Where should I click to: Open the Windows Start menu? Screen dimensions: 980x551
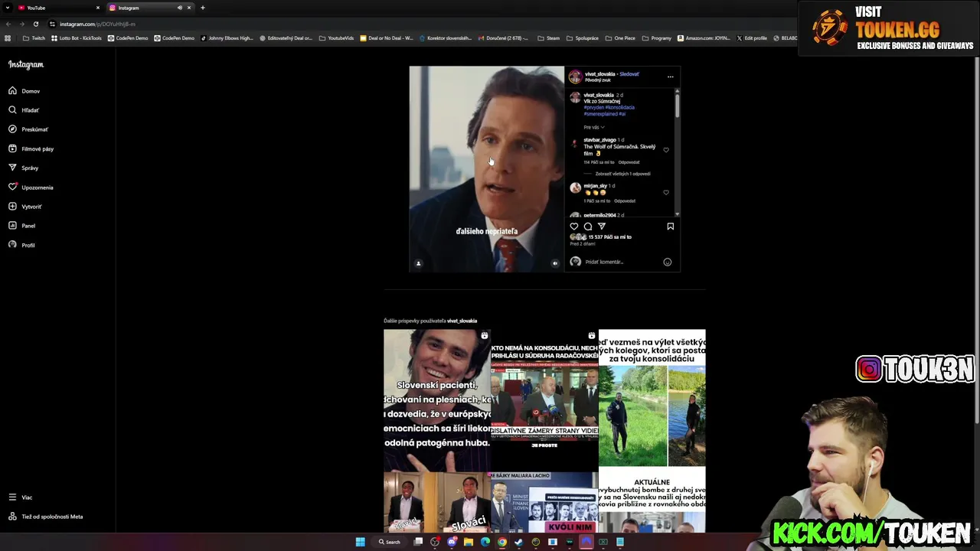[360, 542]
